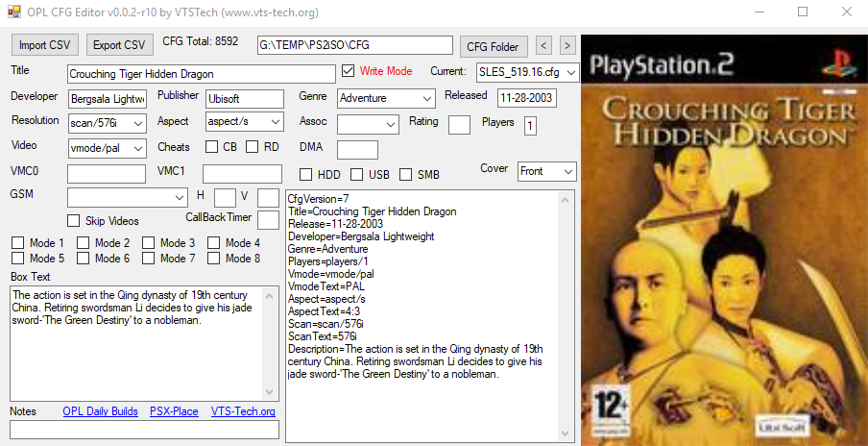Screen dimensions: 868x446
Task: Open the Cover dropdown showing Front
Action: (x=547, y=172)
